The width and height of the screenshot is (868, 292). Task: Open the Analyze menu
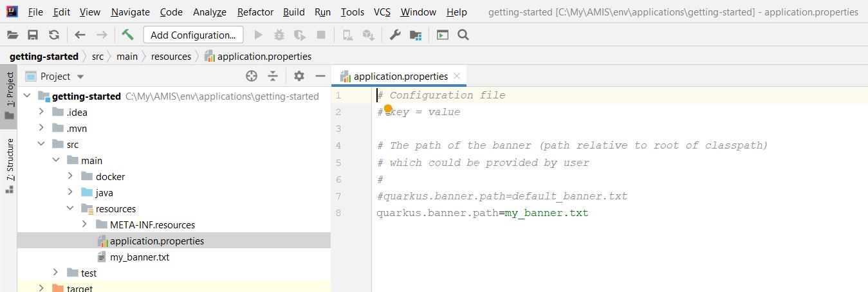click(x=210, y=12)
